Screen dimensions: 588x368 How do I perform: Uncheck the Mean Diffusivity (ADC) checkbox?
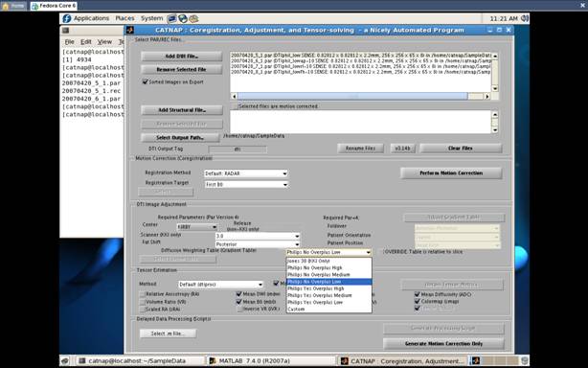coord(417,294)
